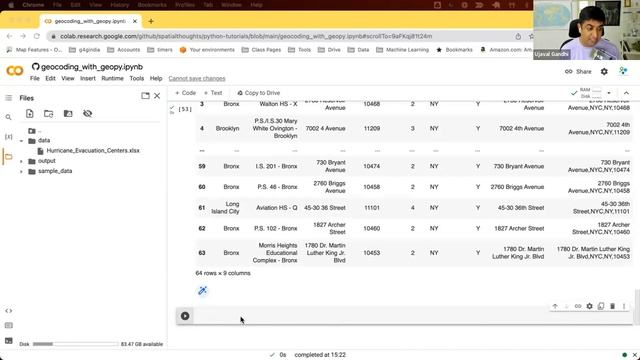Move cell up arrow
Image resolution: width=640 pixels, height=360 pixels.
coord(555,306)
